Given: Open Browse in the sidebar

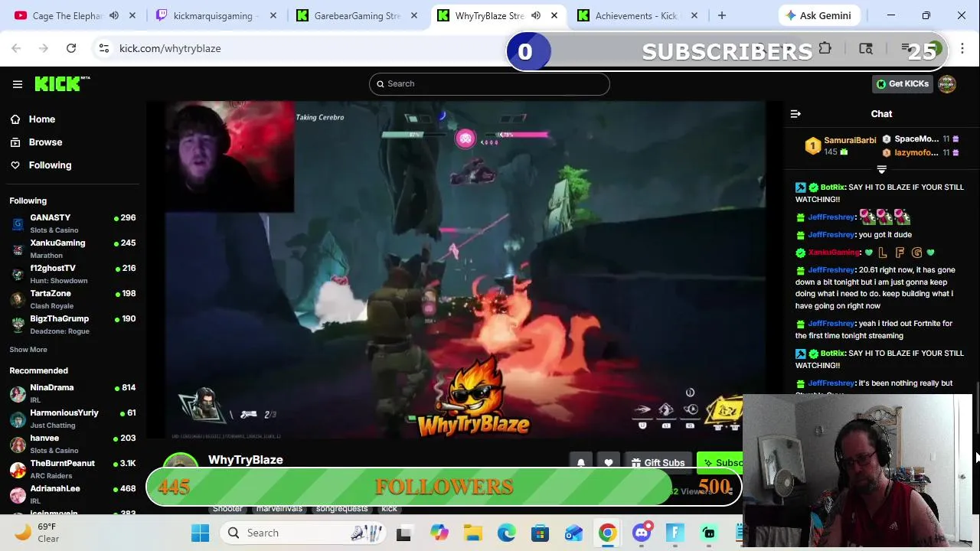Looking at the screenshot, I should click(45, 142).
